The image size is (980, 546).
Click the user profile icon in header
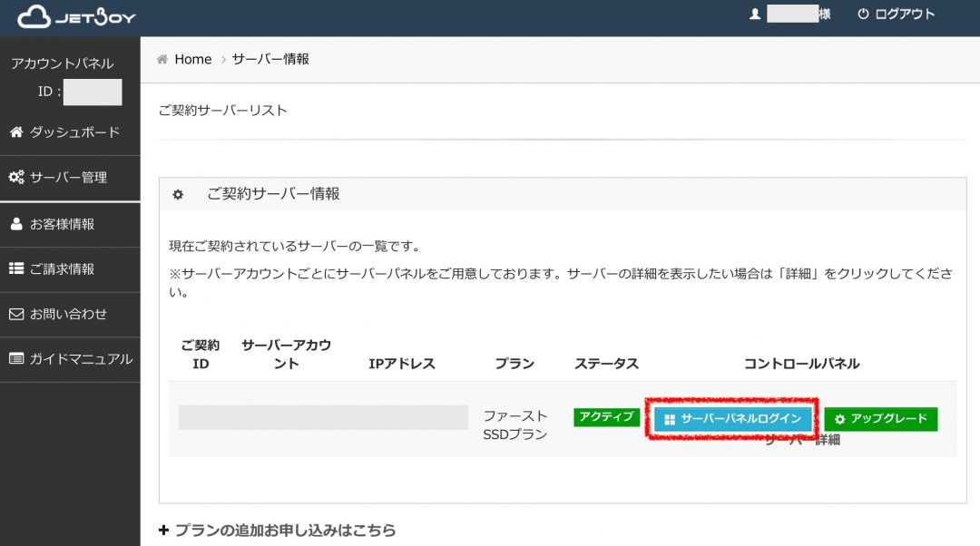pyautogui.click(x=754, y=15)
